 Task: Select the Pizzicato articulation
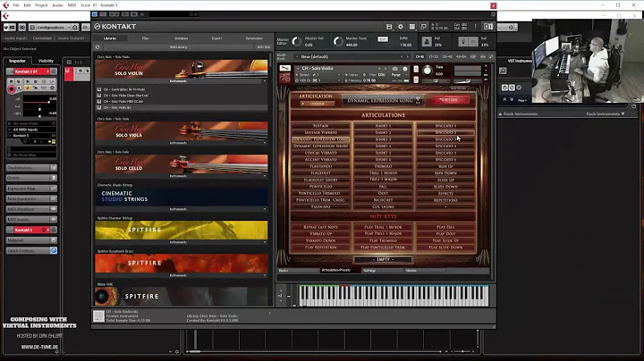pyautogui.click(x=321, y=206)
